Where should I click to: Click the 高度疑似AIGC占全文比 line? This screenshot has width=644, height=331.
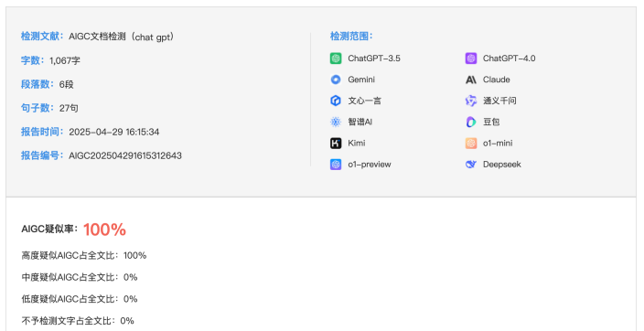point(84,255)
